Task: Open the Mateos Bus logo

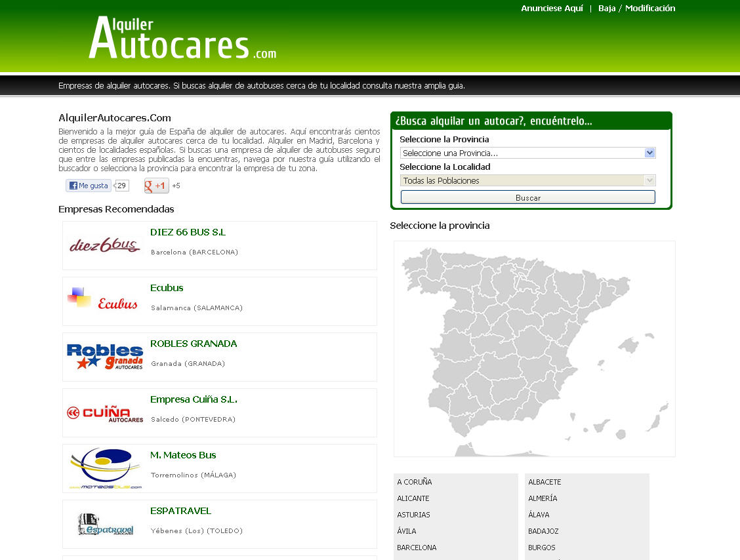Action: [105, 468]
